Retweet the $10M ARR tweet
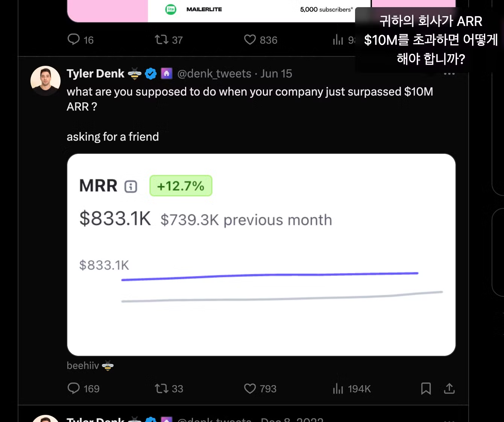 click(x=162, y=388)
